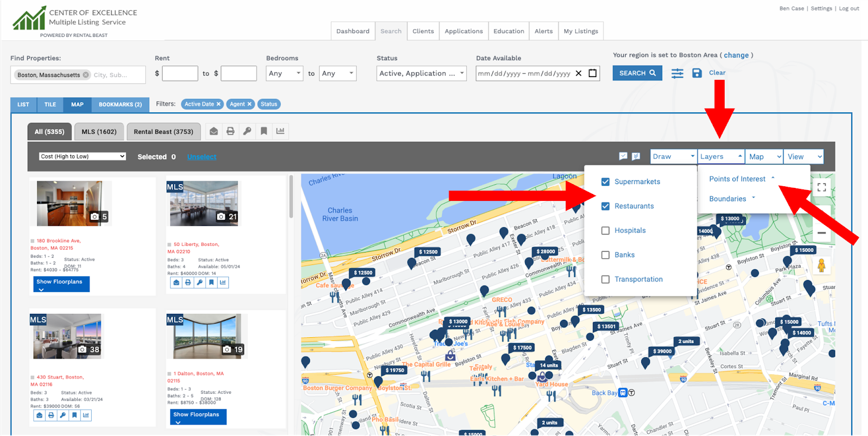Open the advanced search filters sliders icon
Viewport: 868px width, 436px height.
[x=677, y=73]
